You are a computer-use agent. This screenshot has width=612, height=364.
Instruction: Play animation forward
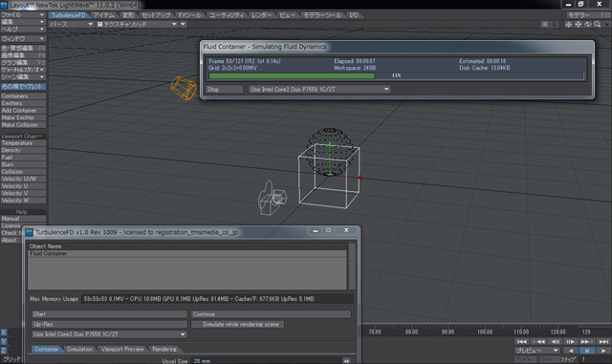click(603, 351)
